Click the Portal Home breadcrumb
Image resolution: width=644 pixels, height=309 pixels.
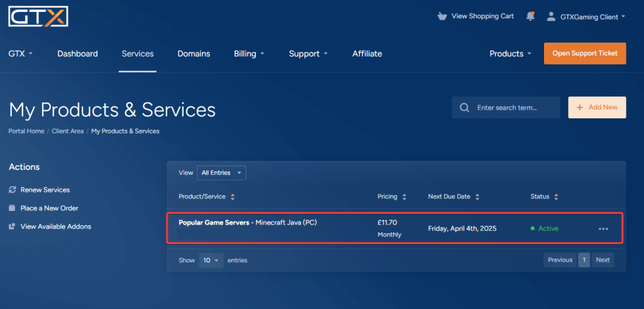(26, 132)
